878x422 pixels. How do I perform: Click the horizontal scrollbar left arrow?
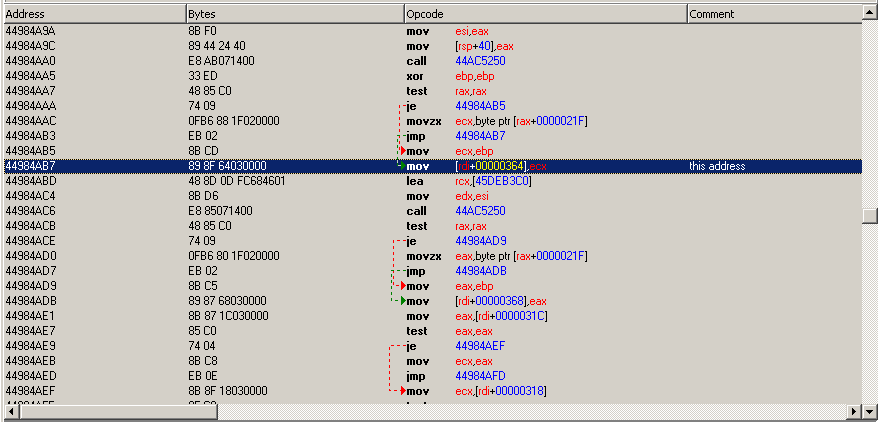pos(11,412)
